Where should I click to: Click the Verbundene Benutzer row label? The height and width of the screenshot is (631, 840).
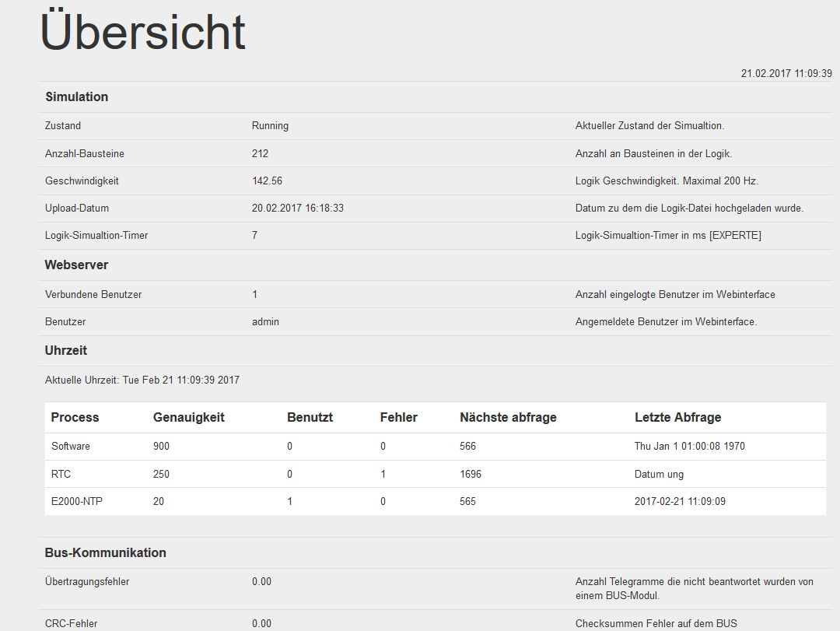tap(93, 295)
